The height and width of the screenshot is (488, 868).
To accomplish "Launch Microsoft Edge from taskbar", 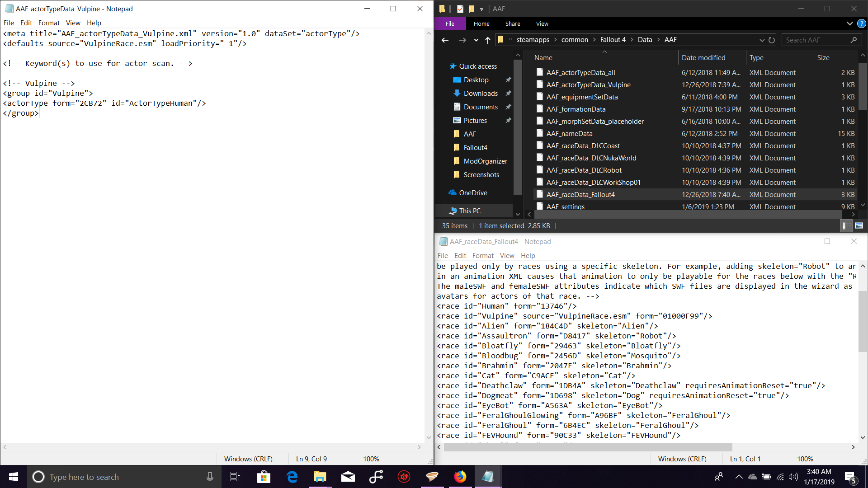I will 292,477.
